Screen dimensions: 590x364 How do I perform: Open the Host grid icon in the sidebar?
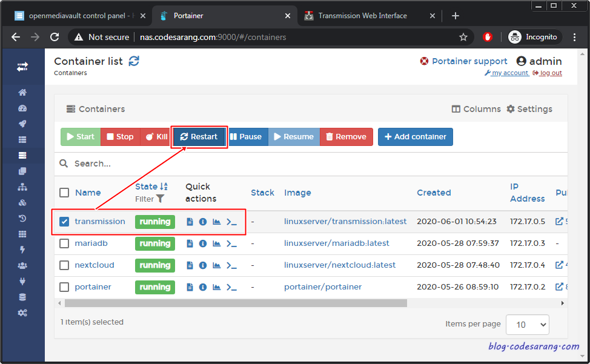tap(22, 234)
